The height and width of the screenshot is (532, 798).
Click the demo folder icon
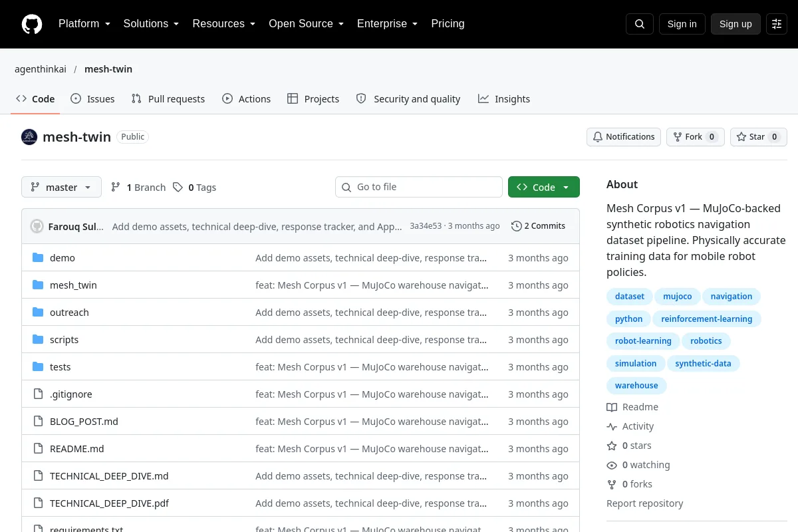pyautogui.click(x=38, y=258)
